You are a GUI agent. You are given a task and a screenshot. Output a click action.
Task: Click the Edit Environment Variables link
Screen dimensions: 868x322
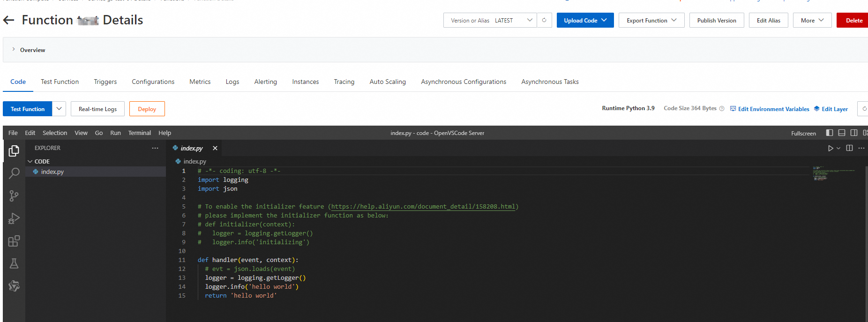click(773, 109)
